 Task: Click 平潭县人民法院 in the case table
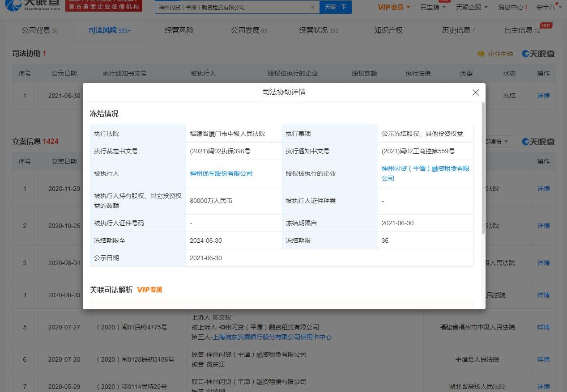(477, 359)
